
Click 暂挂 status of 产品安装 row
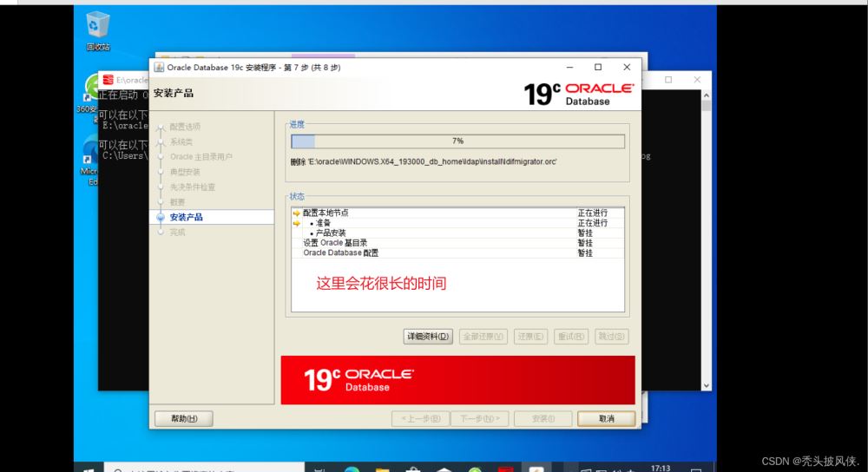pos(585,233)
